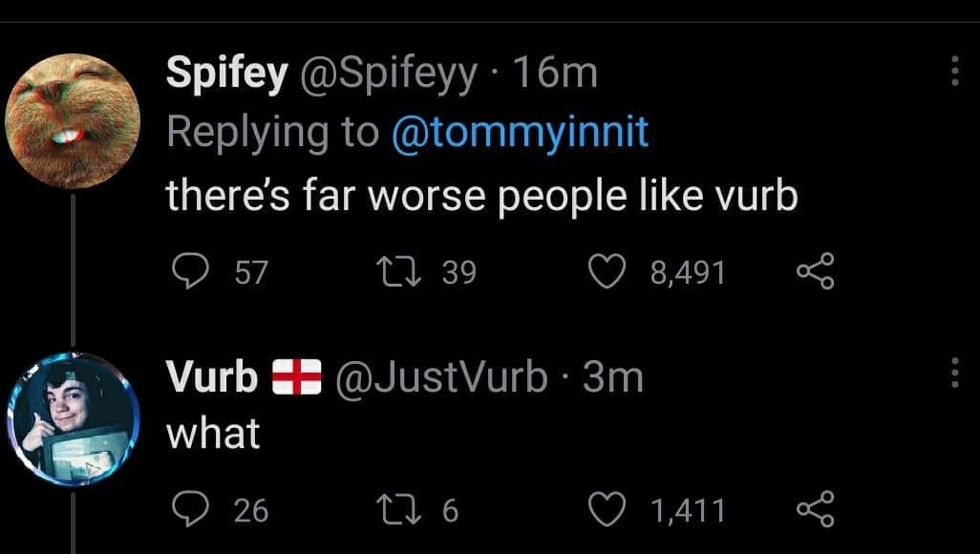Share Spifey's tweet using share icon
This screenshot has width=980, height=554.
click(x=816, y=273)
